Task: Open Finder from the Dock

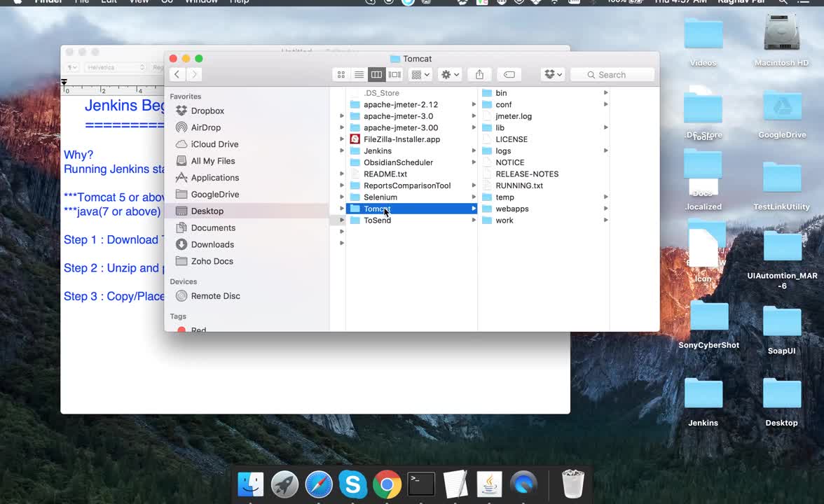Action: pyautogui.click(x=251, y=484)
